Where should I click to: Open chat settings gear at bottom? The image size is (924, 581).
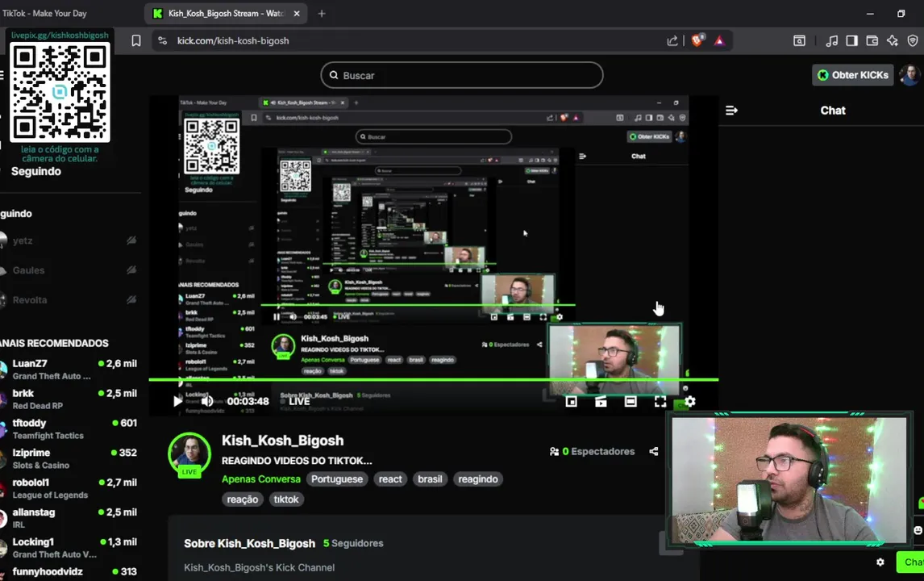click(x=880, y=562)
